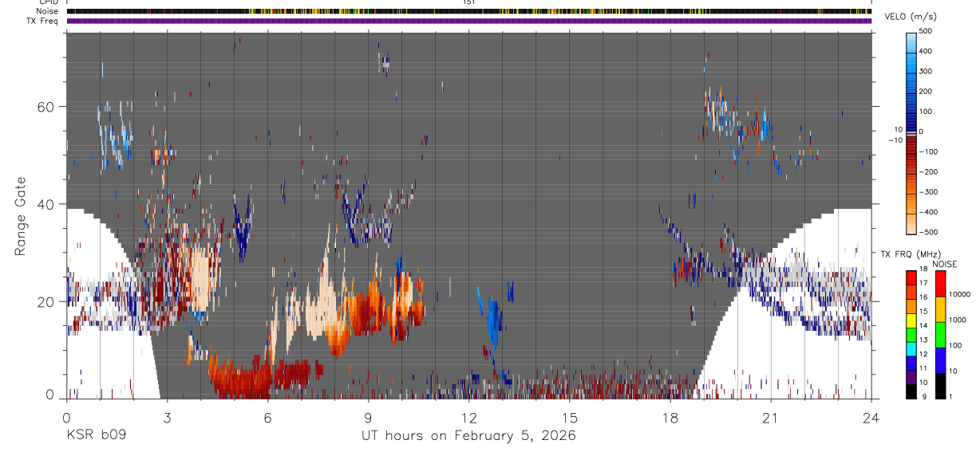Click 'UT hours on February 5, 2026' label

click(469, 435)
